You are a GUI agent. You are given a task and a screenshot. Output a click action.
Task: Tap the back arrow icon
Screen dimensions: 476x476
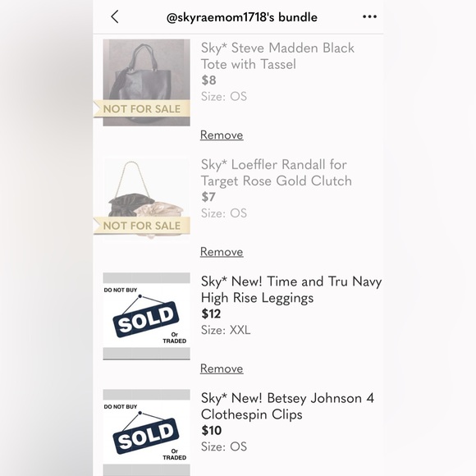(x=115, y=16)
